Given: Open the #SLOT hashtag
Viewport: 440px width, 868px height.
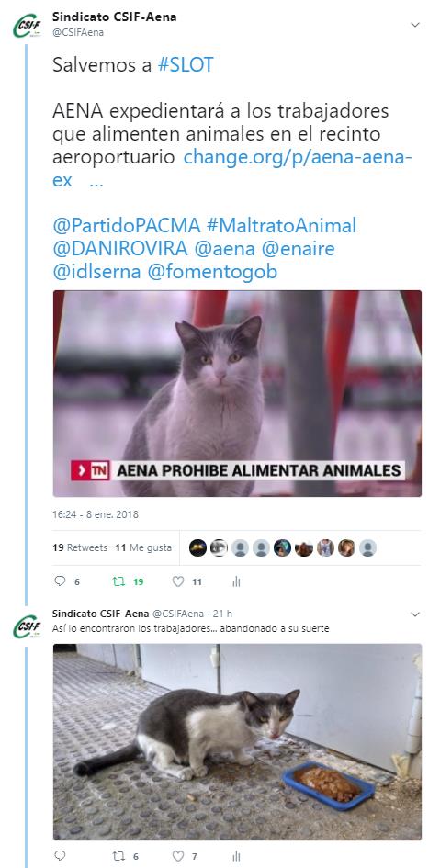Looking at the screenshot, I should point(186,65).
